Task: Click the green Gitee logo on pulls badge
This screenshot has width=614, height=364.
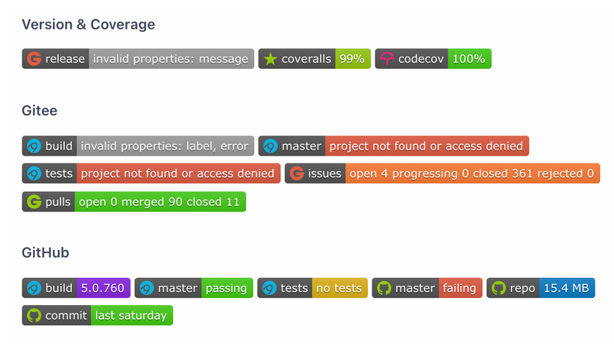Action: pyautogui.click(x=33, y=202)
